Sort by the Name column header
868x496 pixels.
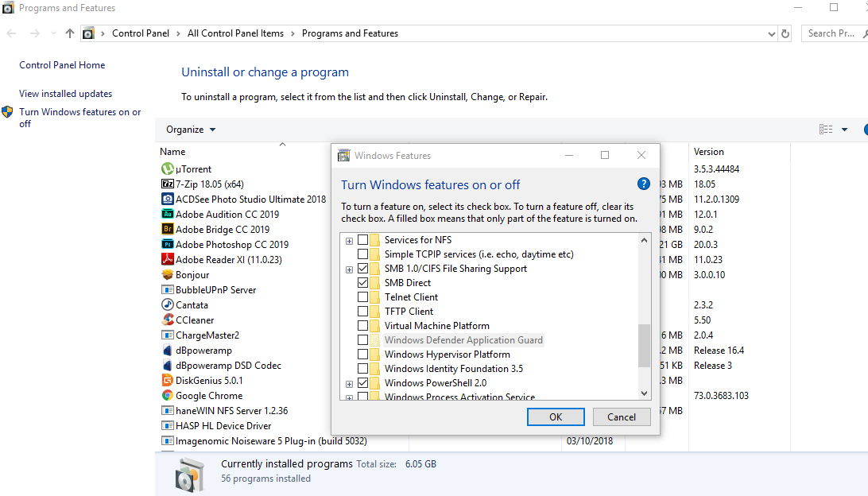[172, 151]
